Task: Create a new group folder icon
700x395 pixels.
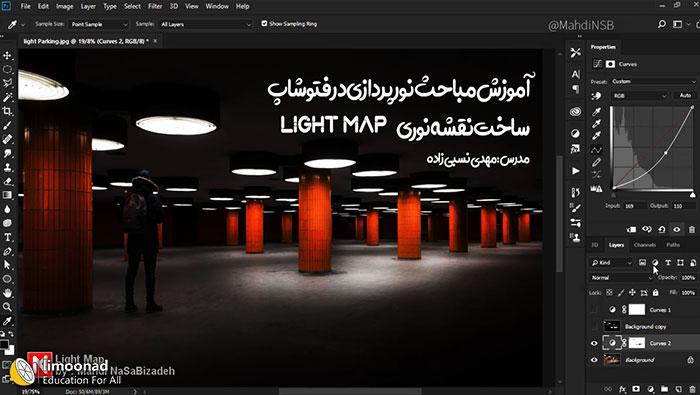Action: (x=664, y=389)
